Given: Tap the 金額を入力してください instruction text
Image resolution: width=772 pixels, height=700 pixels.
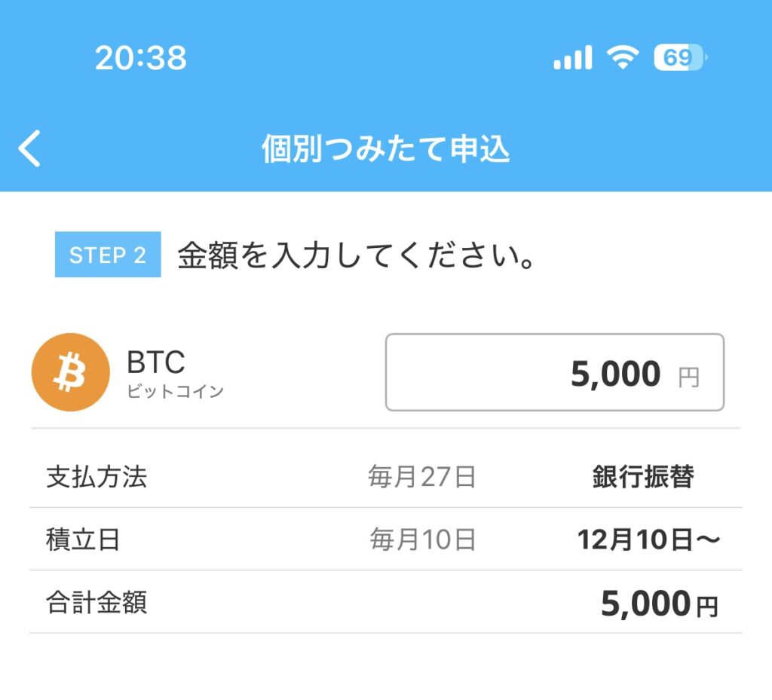Looking at the screenshot, I should (357, 256).
